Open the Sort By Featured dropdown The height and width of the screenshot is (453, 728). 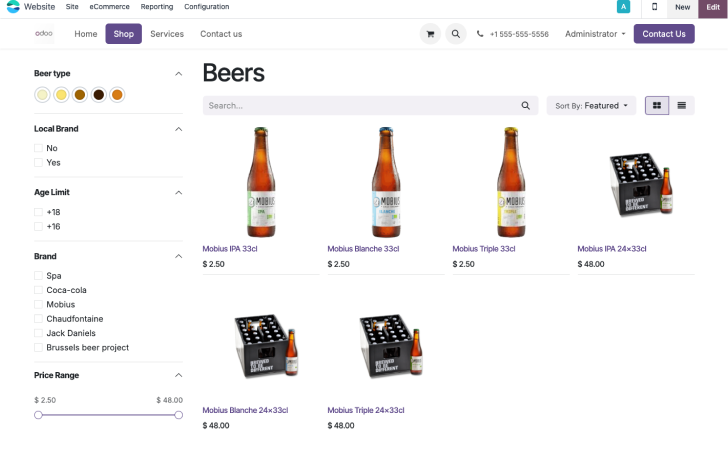591,105
